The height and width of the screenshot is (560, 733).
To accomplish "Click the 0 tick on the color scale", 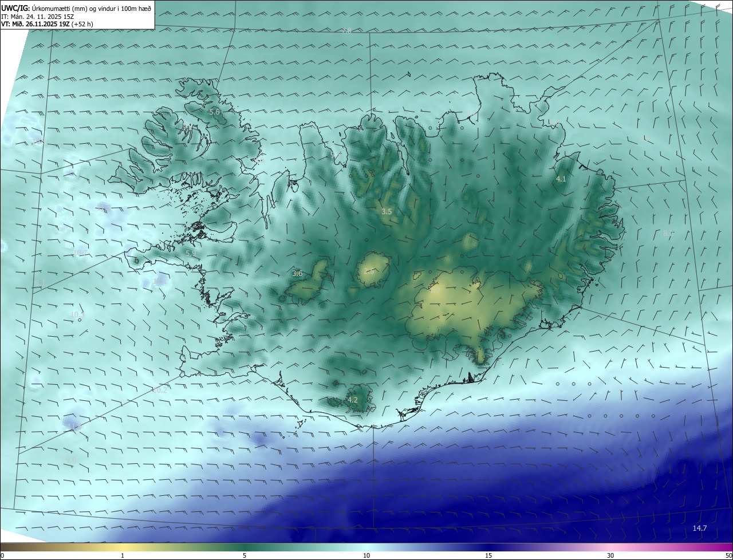I will (2, 555).
